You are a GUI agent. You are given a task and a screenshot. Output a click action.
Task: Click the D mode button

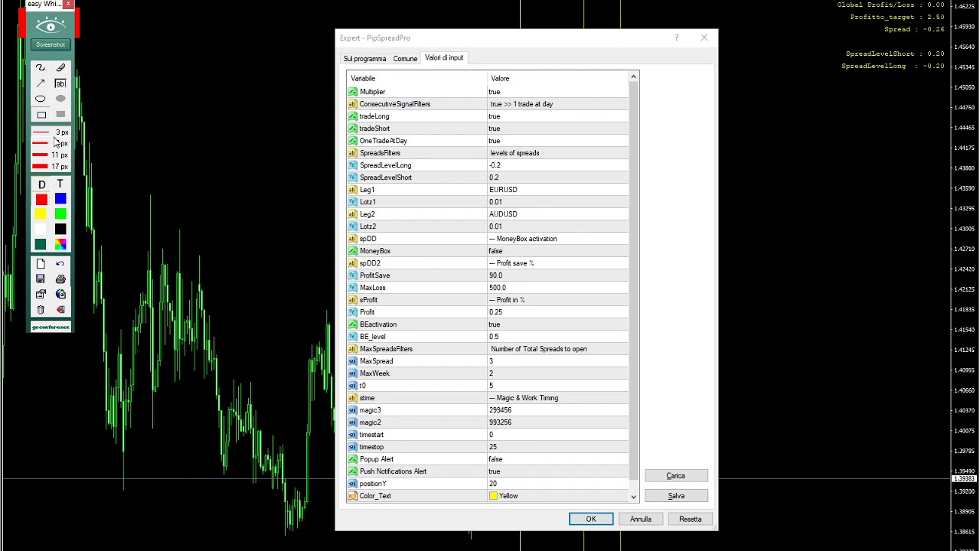point(41,184)
